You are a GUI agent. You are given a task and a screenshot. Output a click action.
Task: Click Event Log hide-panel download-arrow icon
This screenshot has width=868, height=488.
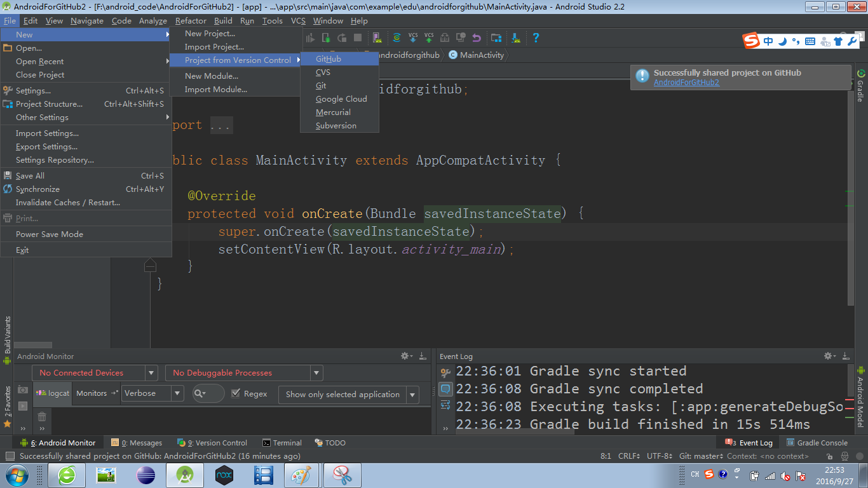pos(846,356)
